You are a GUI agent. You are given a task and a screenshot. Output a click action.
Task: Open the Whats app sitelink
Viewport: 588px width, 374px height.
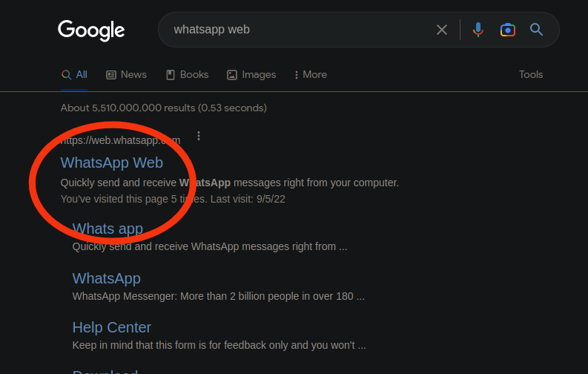108,229
